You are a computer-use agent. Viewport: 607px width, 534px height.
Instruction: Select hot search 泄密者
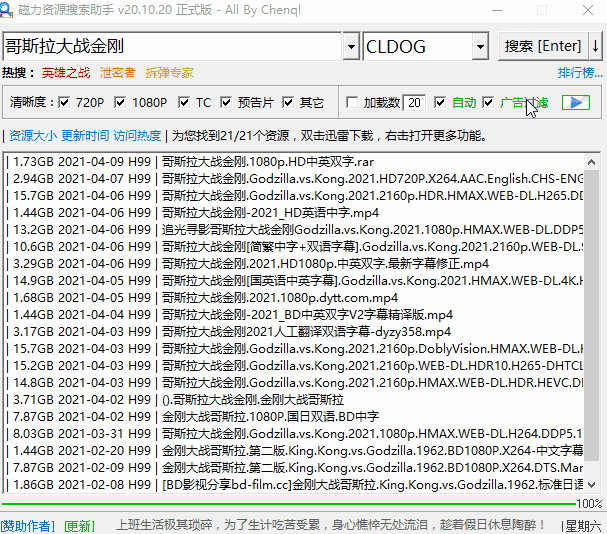click(x=117, y=72)
